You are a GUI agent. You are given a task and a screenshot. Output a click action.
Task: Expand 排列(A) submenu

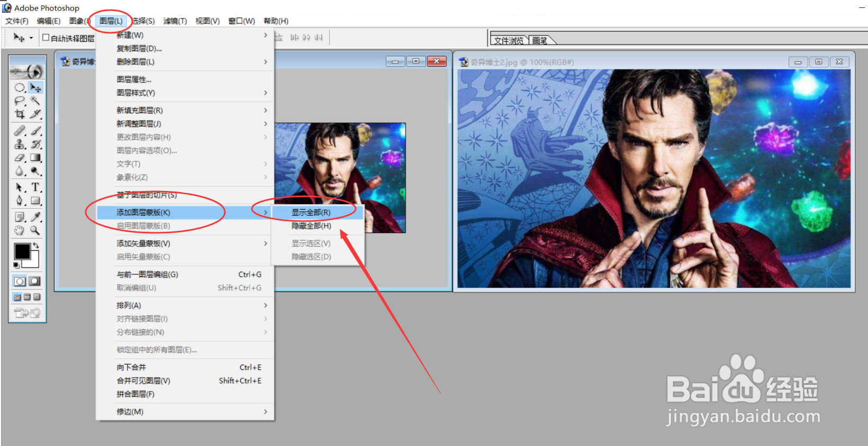pos(185,305)
